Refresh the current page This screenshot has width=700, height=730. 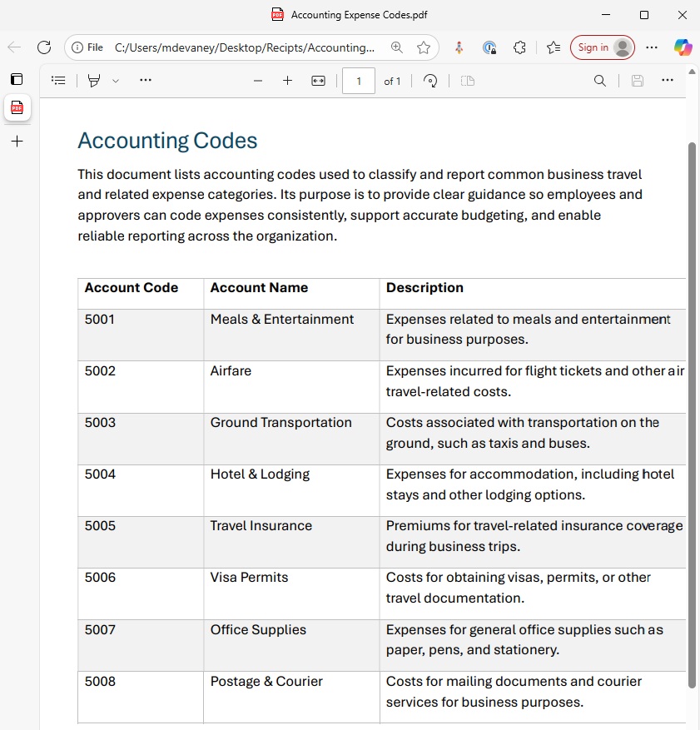click(44, 47)
